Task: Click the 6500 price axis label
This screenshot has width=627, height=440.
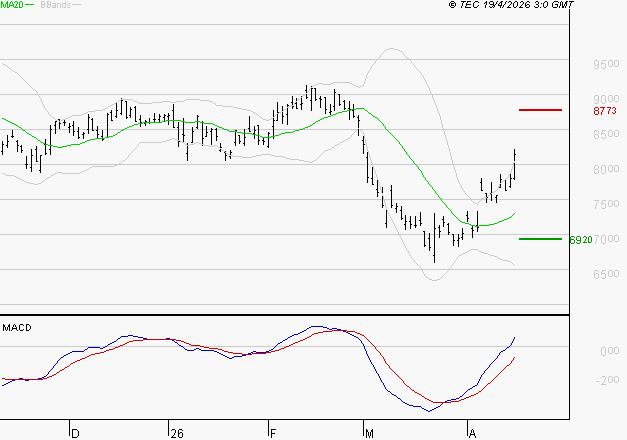Action: [x=606, y=274]
